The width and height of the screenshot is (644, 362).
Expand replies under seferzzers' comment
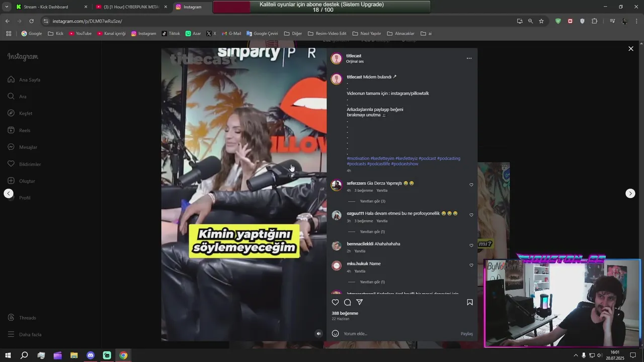coord(372,201)
